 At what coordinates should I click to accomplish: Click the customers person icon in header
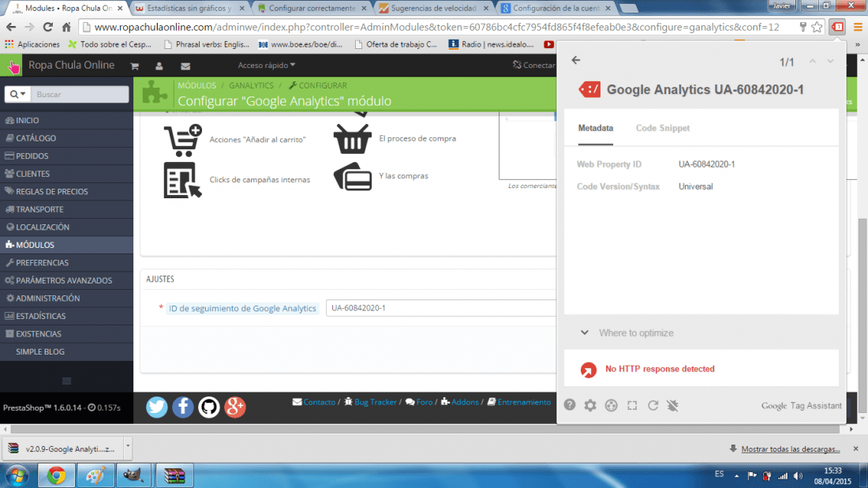[159, 66]
